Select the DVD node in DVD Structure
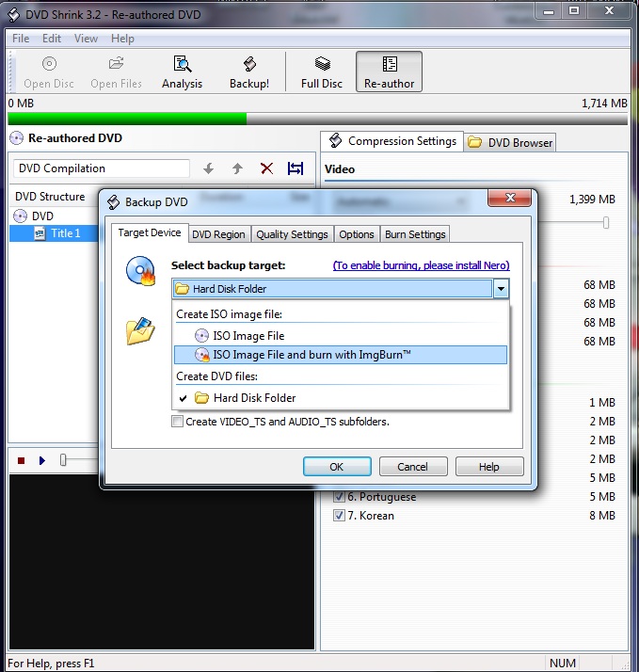 click(x=34, y=216)
